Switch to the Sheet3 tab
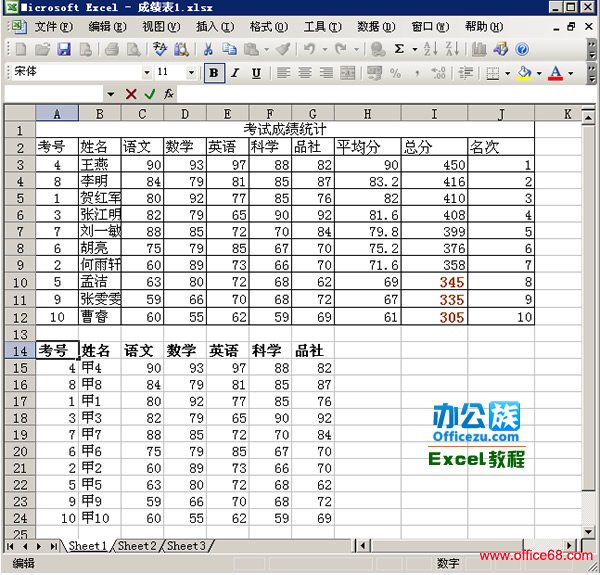Viewport: 600px width, 575px height. coord(186,546)
